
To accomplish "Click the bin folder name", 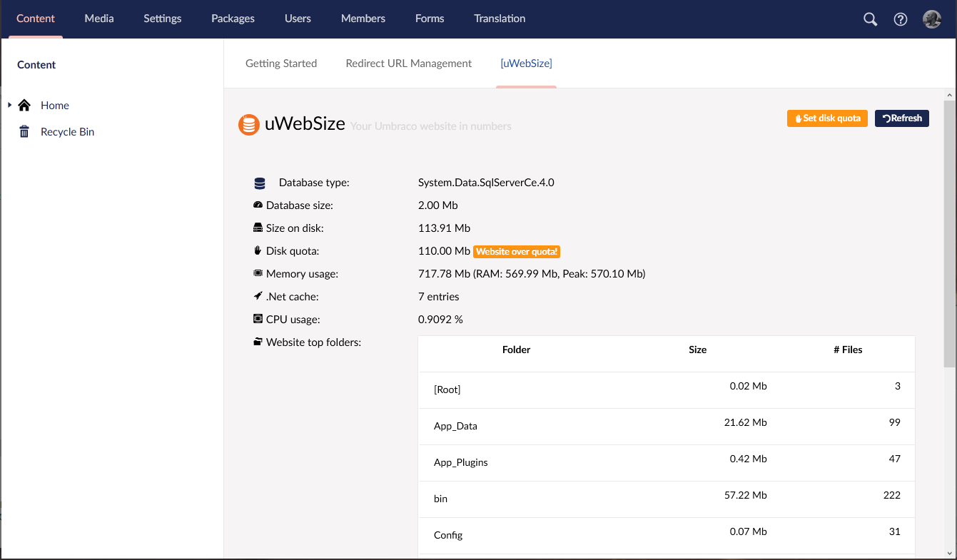I will tap(440, 499).
